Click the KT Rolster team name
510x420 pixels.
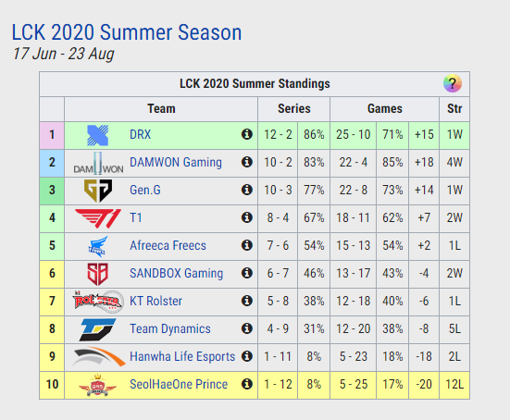tap(155, 301)
